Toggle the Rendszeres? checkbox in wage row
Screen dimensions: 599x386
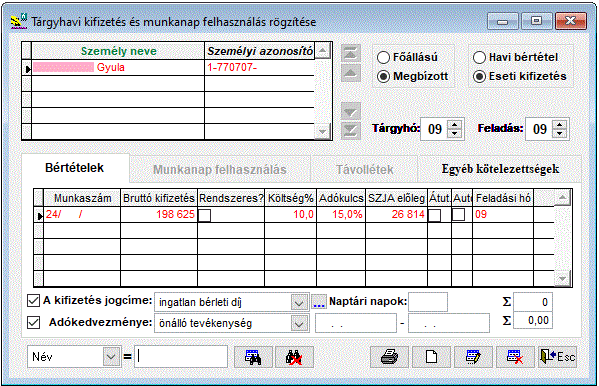point(204,216)
